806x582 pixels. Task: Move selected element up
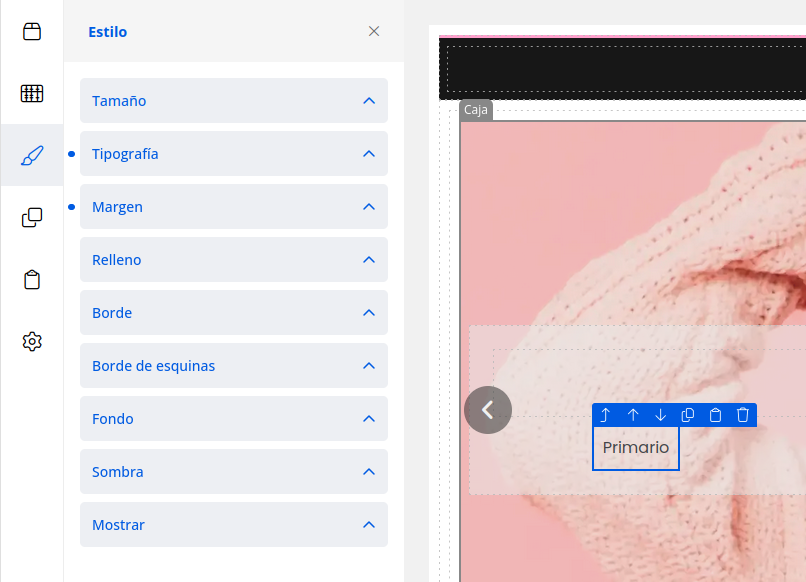(x=633, y=415)
